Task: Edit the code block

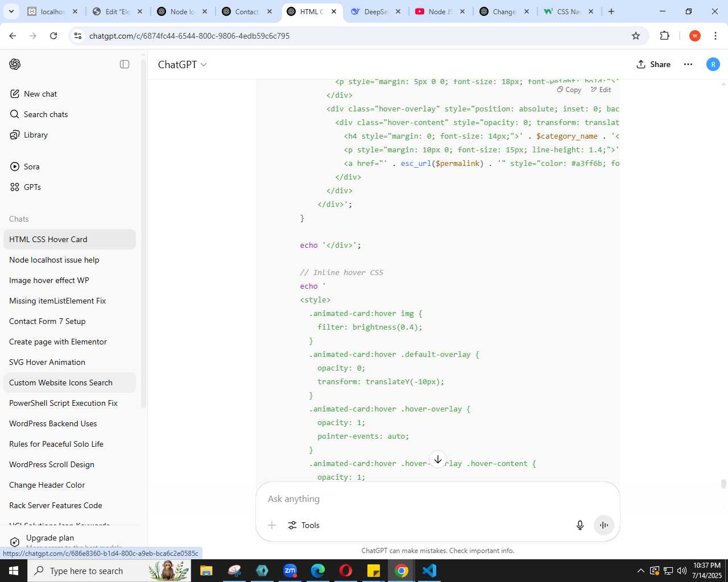Action: click(x=601, y=90)
